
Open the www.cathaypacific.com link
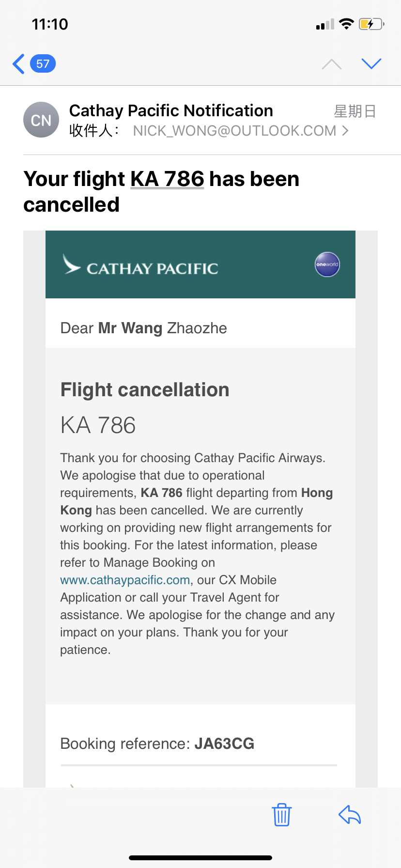125,580
